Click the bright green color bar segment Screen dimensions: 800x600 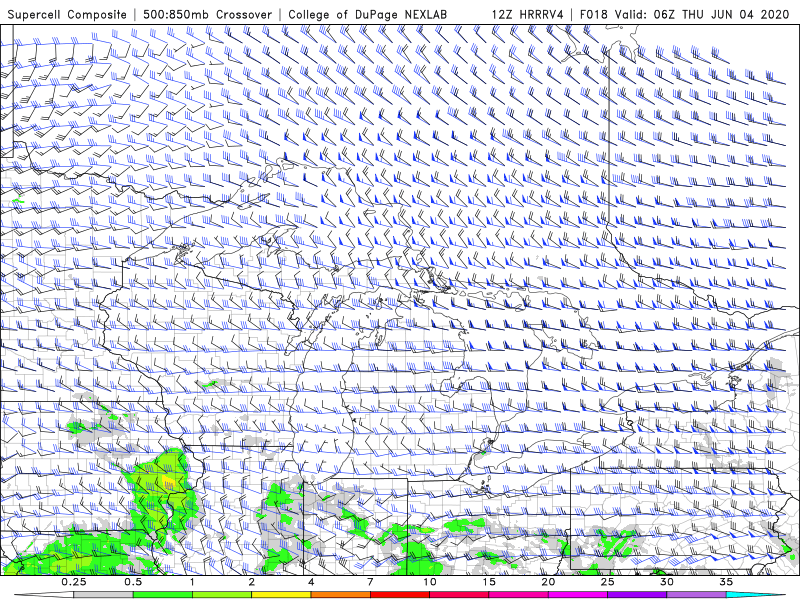[163, 595]
